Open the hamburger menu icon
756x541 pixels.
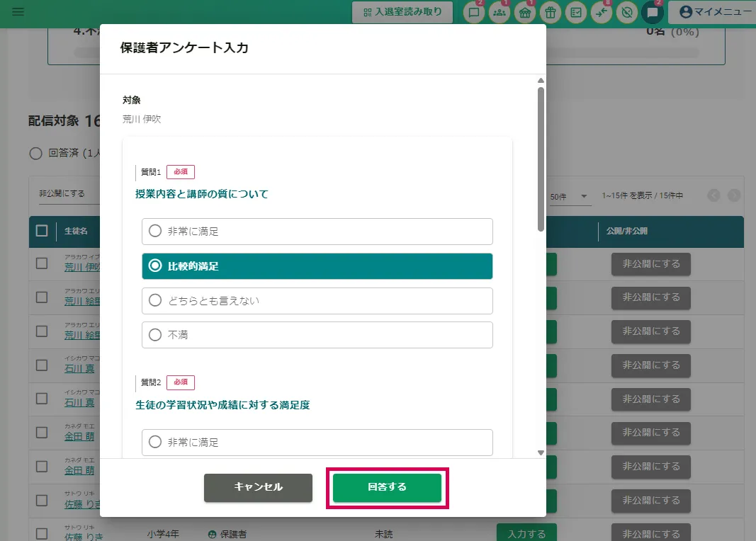(18, 12)
